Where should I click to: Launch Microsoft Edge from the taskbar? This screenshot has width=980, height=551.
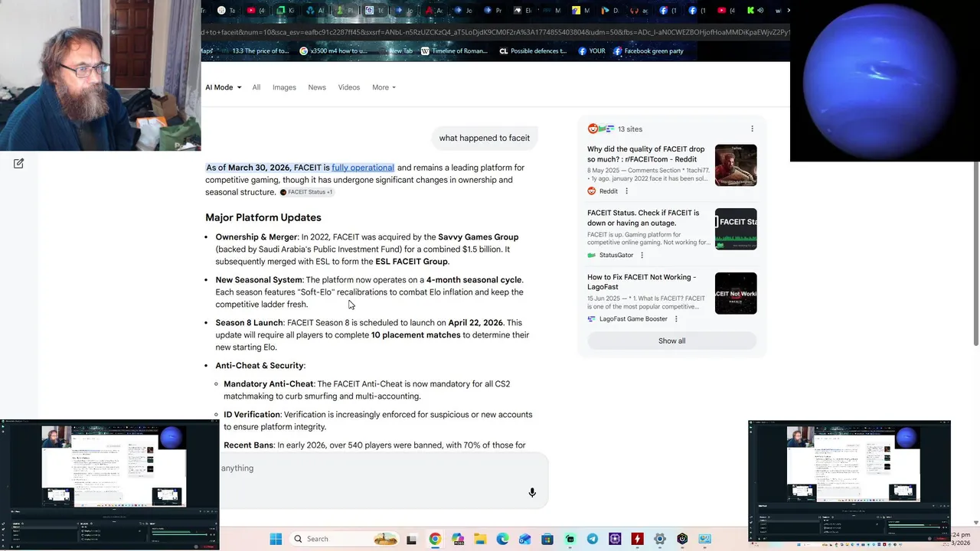[x=502, y=539]
